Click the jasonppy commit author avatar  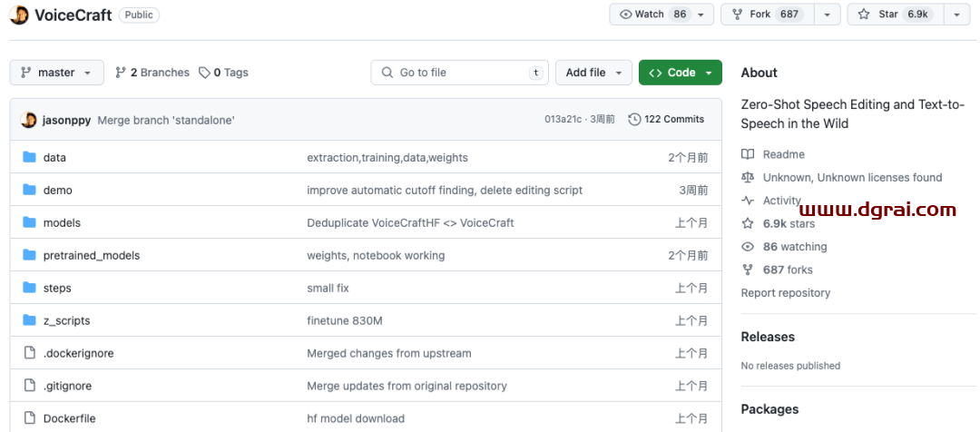28,120
